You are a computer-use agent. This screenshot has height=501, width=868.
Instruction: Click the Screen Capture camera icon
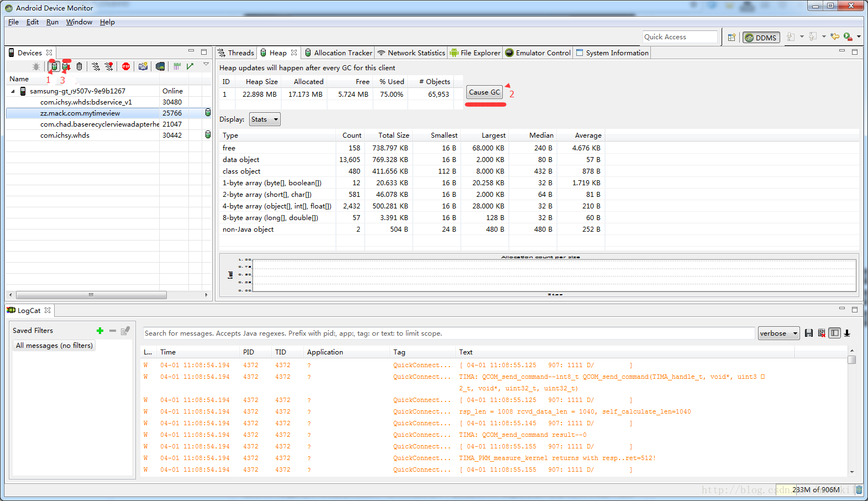pyautogui.click(x=143, y=66)
